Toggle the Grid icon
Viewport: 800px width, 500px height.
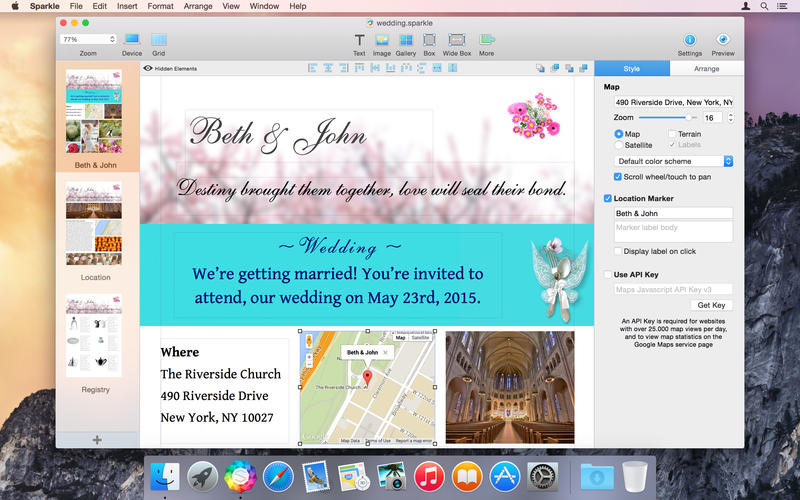(159, 40)
